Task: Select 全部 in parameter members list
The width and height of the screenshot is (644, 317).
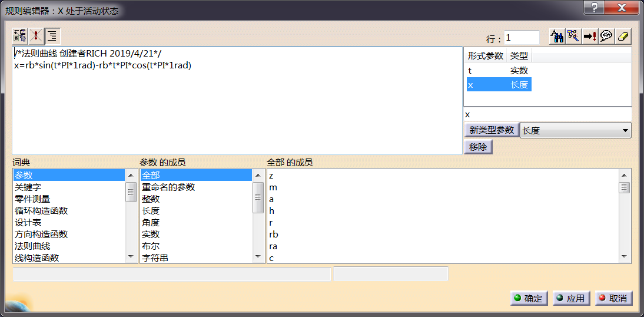Action: point(196,175)
